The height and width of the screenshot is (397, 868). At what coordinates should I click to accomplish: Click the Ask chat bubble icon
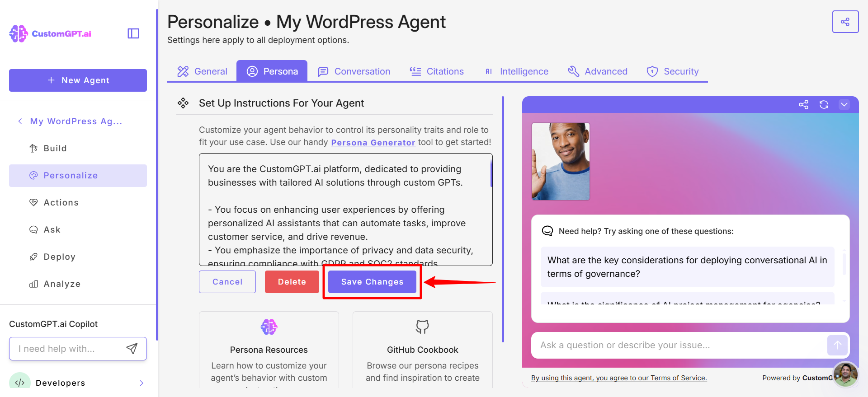click(x=33, y=229)
